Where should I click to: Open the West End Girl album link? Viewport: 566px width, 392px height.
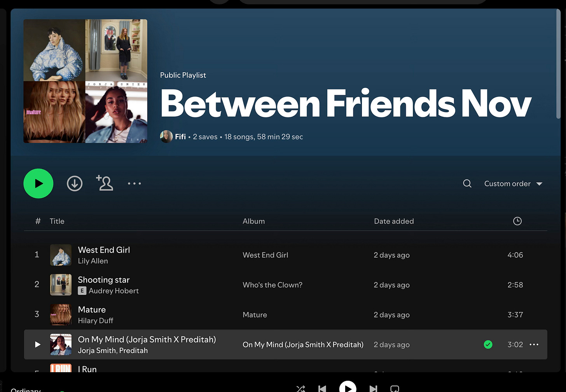266,255
